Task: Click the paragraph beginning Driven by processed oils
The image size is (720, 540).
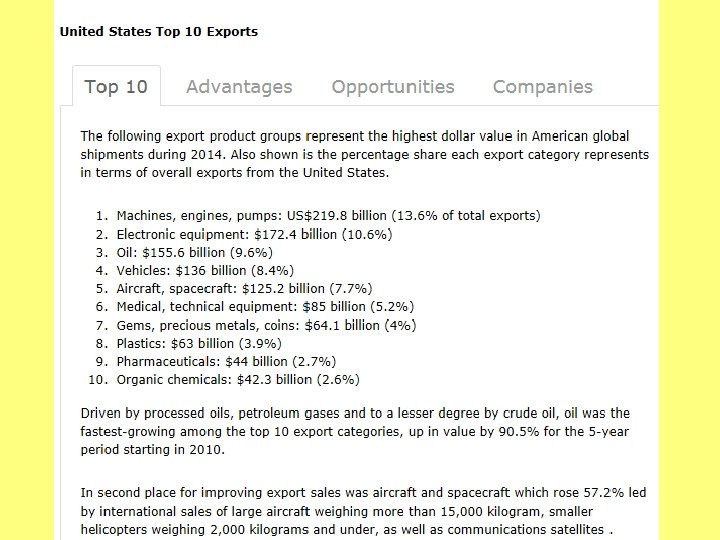Action: click(x=355, y=431)
